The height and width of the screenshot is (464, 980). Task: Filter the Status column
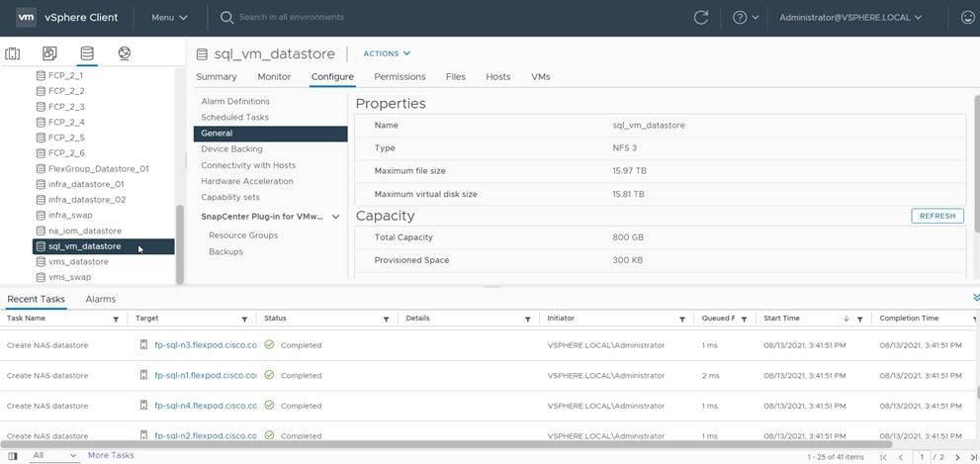pyautogui.click(x=387, y=319)
